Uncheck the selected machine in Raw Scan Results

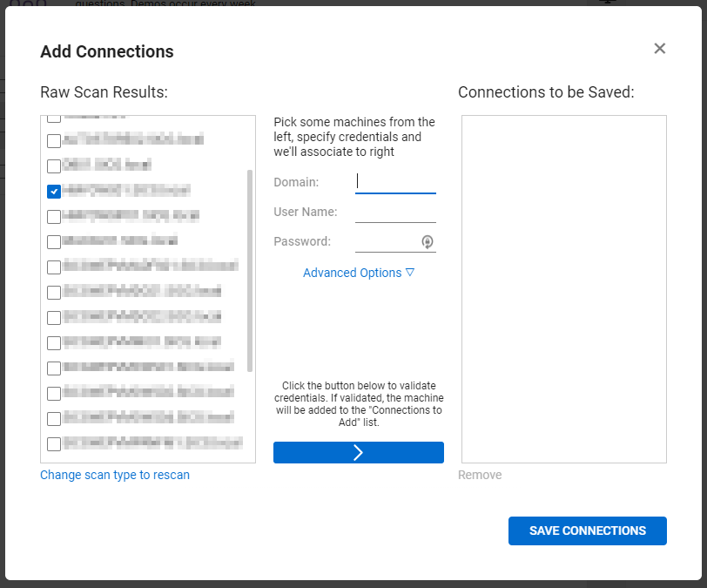[x=54, y=192]
